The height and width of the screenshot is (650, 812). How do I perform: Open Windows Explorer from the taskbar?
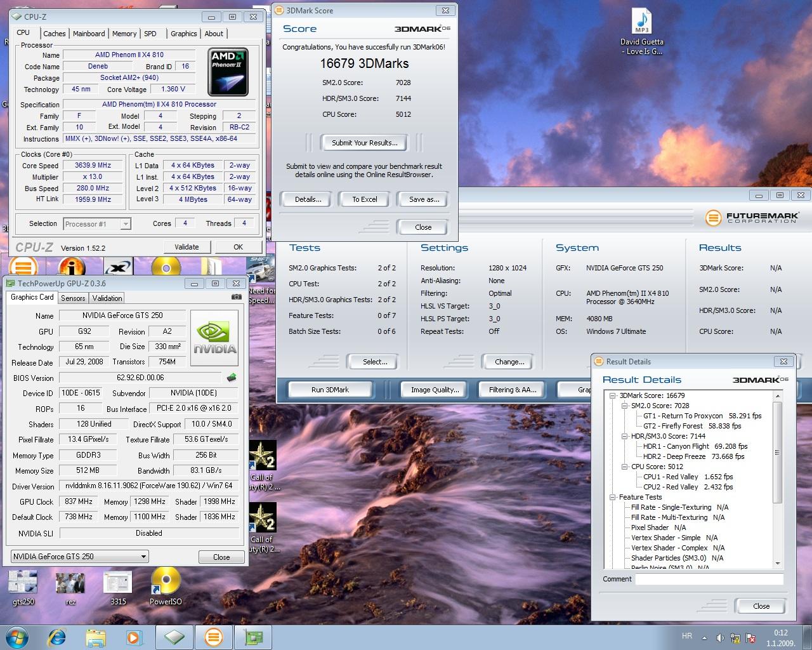pyautogui.click(x=96, y=637)
